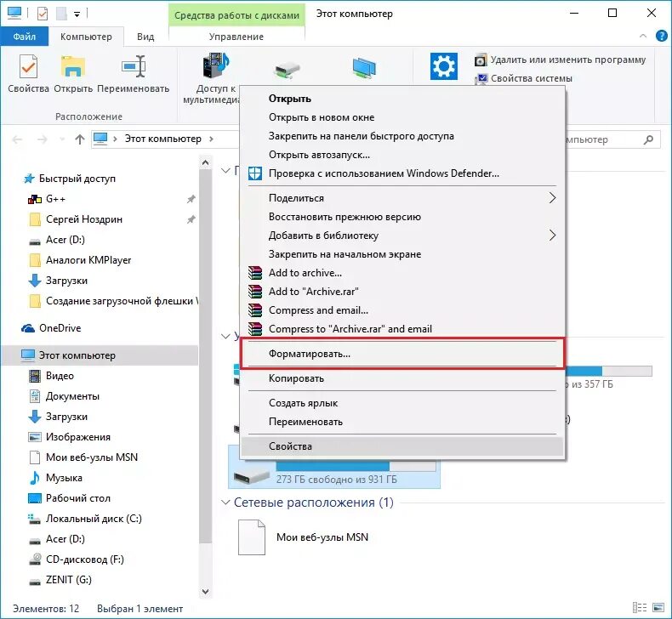Viewport: 672px width, 619px height.
Task: Choose Свойства at context menu bottom
Action: tap(402, 446)
